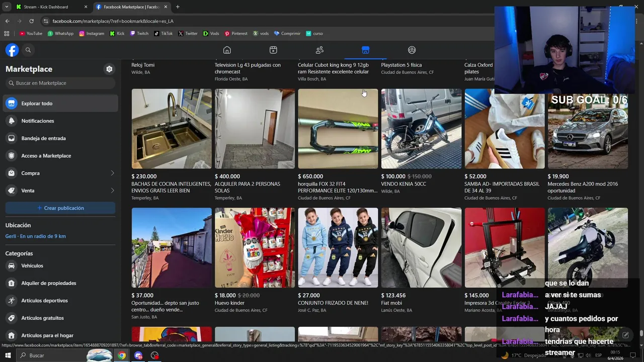
Task: Open Artículos gratuitos category
Action: [60, 318]
